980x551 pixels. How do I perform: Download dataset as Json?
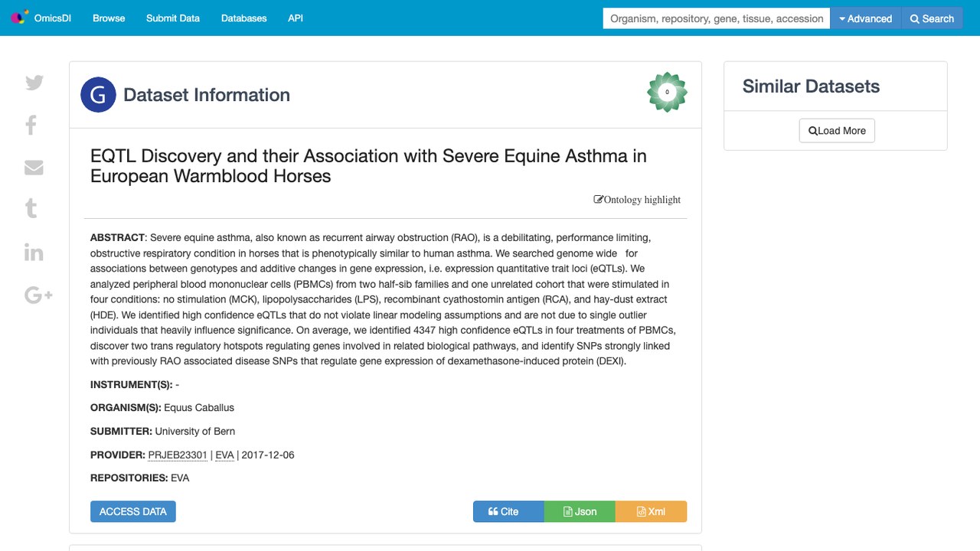580,511
